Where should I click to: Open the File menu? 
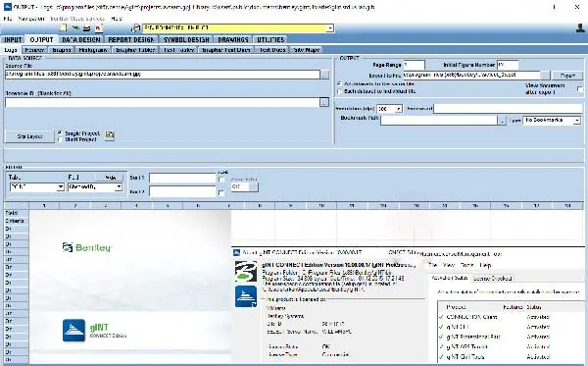click(8, 19)
